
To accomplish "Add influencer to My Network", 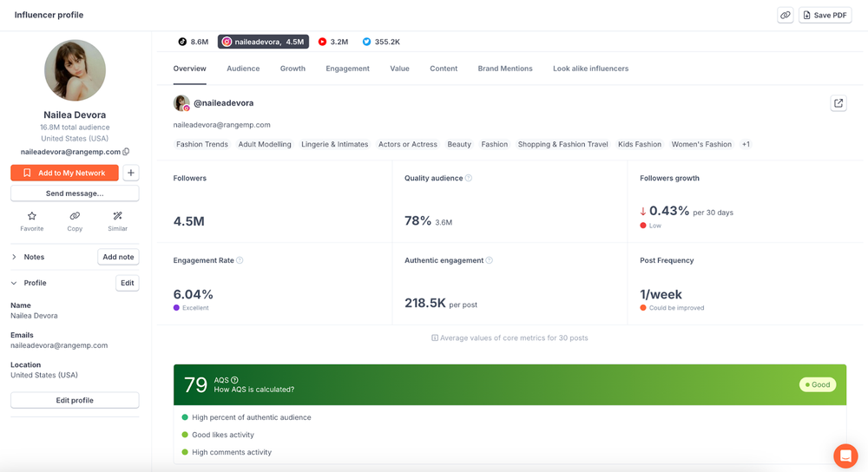I will (64, 173).
